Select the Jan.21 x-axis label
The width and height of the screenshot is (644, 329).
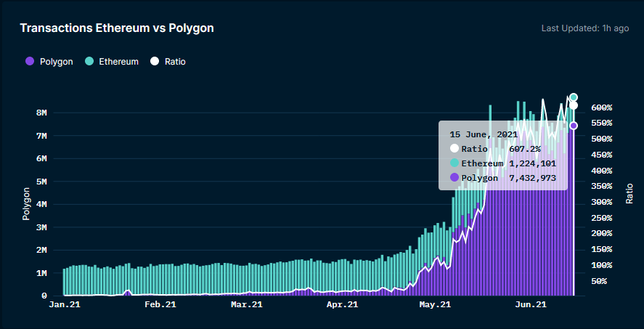click(63, 305)
